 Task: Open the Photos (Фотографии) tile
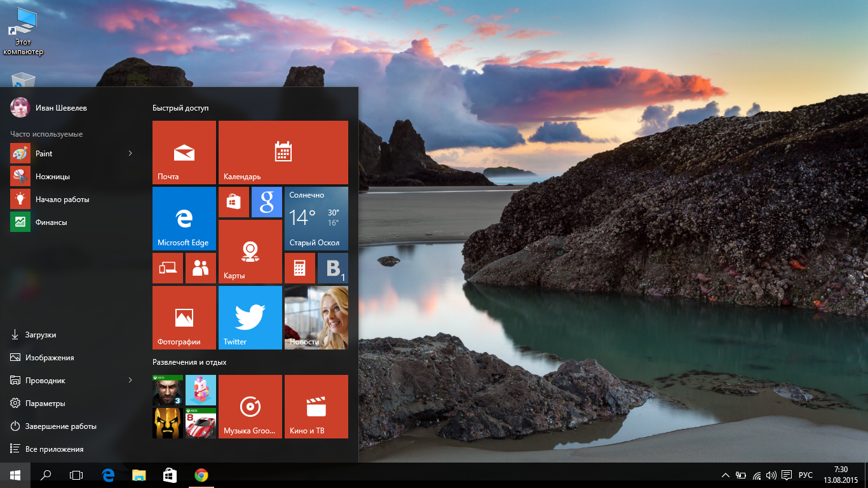point(184,318)
